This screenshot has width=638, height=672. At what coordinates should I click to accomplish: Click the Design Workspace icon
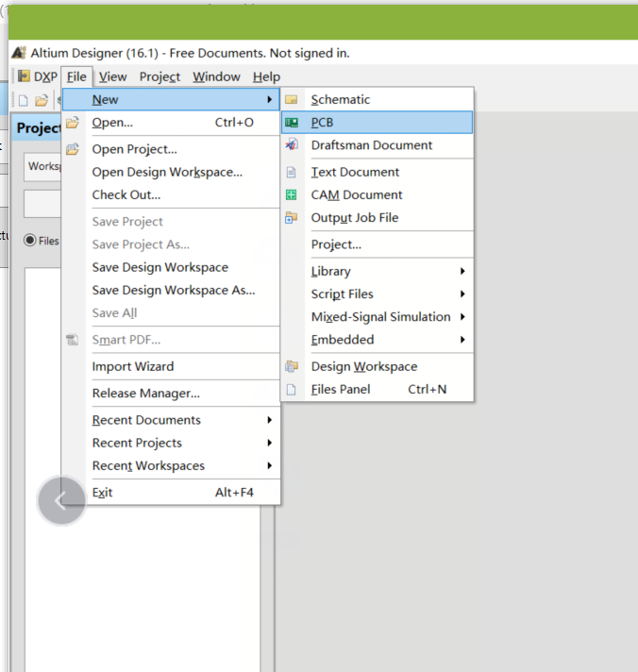[x=292, y=366]
